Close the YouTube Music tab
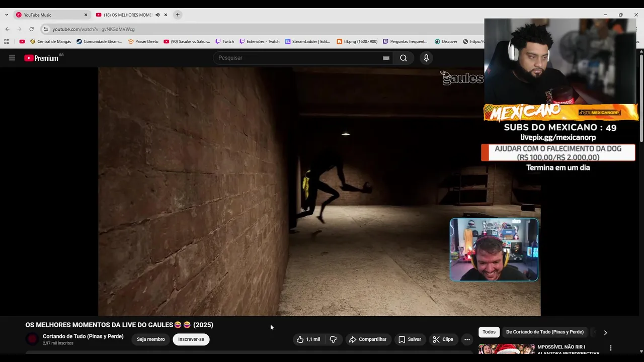The image size is (644, 362). (x=86, y=15)
